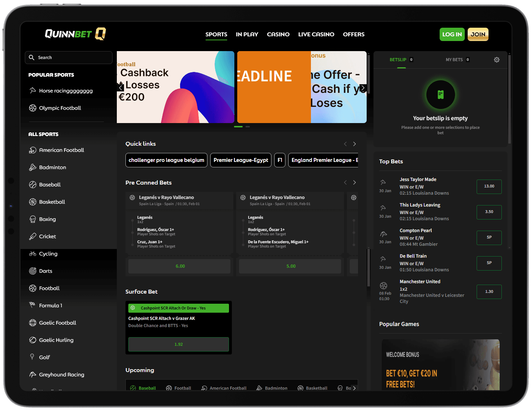Advance Pre Canned Bets carousel
532x412 pixels.
(x=354, y=182)
